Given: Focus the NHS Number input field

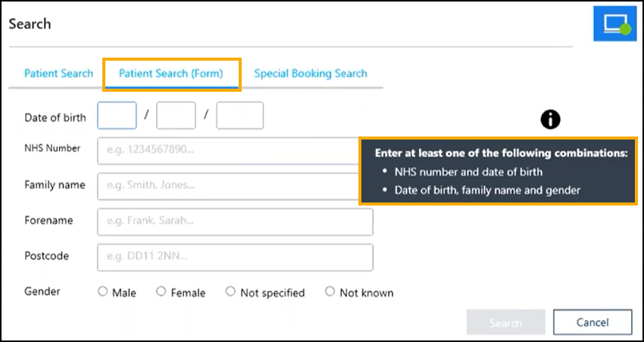Looking at the screenshot, I should coord(227,151).
